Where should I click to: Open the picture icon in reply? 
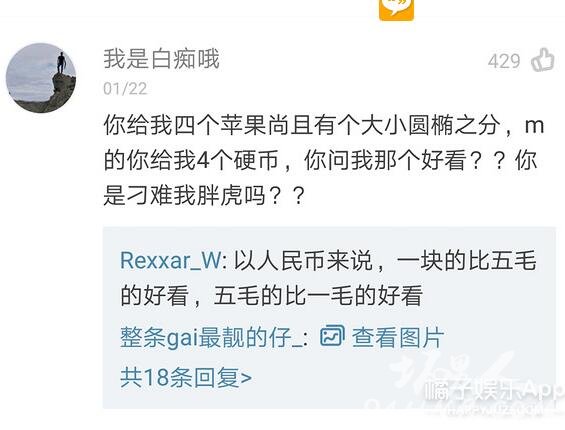tap(332, 336)
